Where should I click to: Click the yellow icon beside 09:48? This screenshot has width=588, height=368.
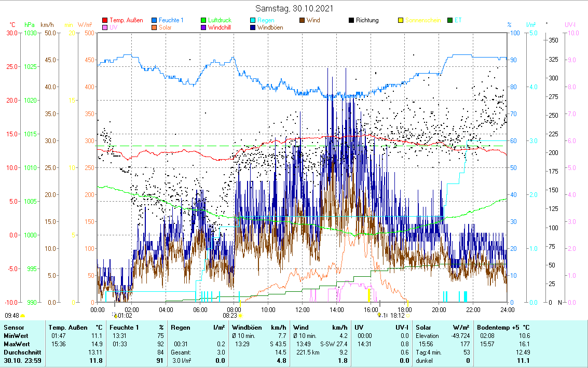(23, 315)
